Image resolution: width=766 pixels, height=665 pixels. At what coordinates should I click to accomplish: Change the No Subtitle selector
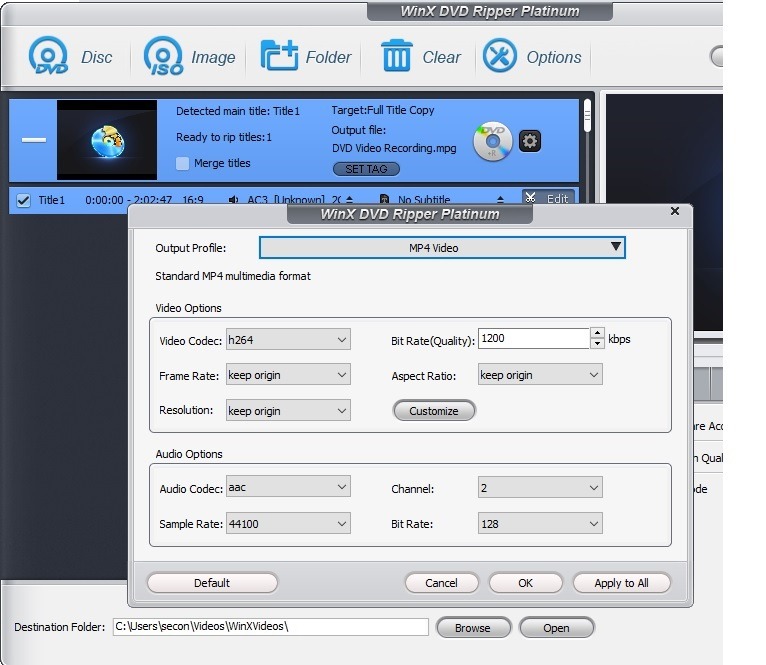[500, 199]
